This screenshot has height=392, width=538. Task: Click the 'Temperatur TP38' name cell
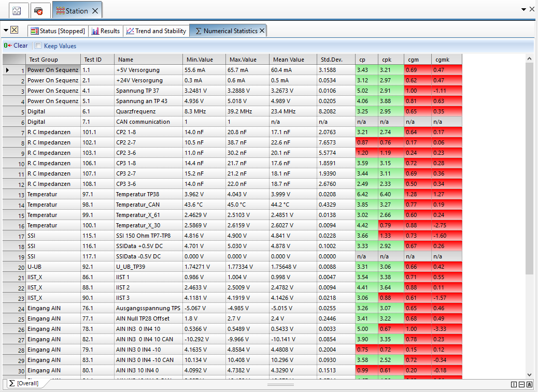[148, 194]
